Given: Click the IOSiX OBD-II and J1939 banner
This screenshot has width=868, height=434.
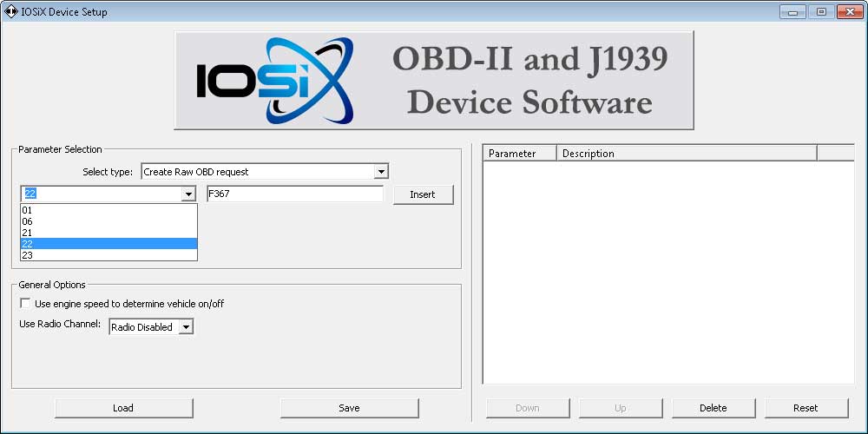Looking at the screenshot, I should (x=433, y=80).
